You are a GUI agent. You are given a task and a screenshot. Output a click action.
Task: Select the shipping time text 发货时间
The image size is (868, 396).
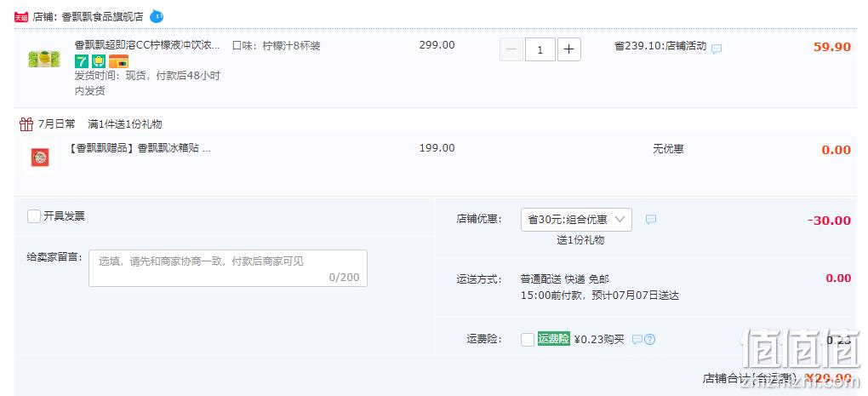97,76
